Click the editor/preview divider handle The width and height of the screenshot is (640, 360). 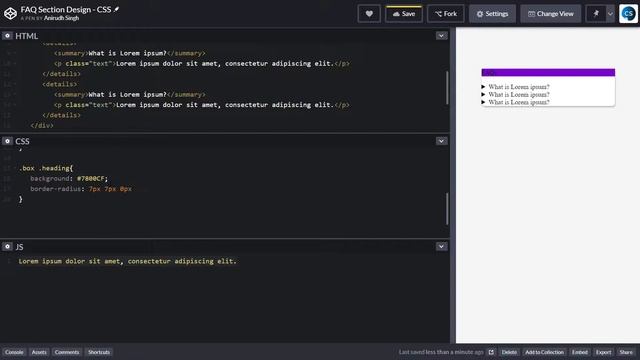pyautogui.click(x=453, y=185)
